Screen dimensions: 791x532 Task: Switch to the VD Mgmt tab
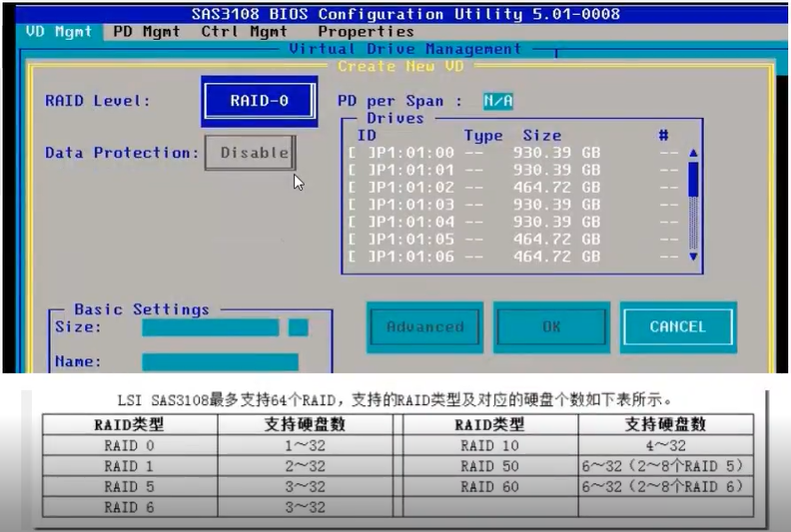[x=59, y=32]
